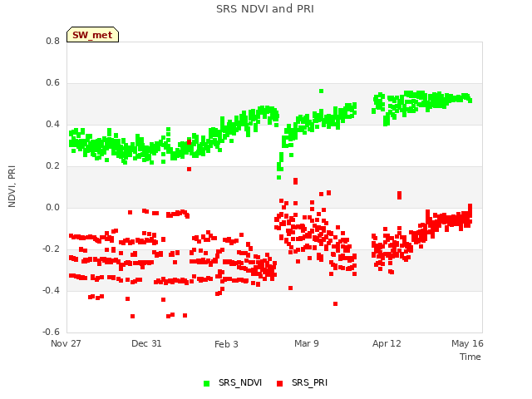Image resolution: width=532 pixels, height=399 pixels.
Task: Click the chart title SRS NDVI and PRI
Action: [x=265, y=9]
